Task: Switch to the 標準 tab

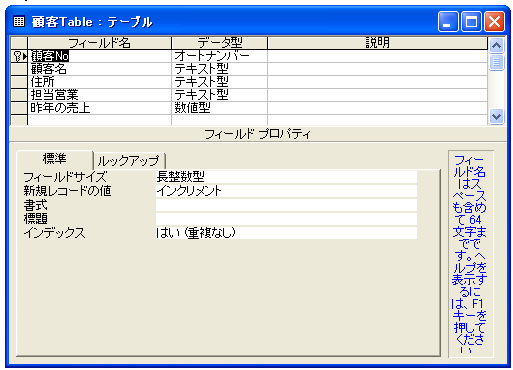Action: 54,159
